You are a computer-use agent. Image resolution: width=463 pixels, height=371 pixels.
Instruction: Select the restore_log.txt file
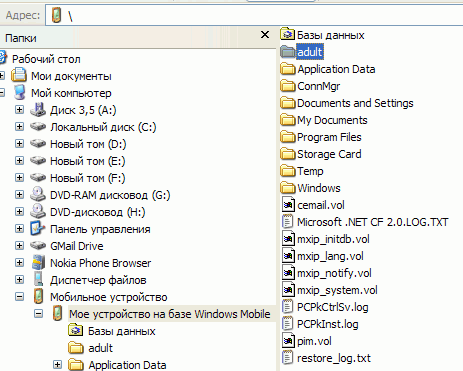click(334, 358)
